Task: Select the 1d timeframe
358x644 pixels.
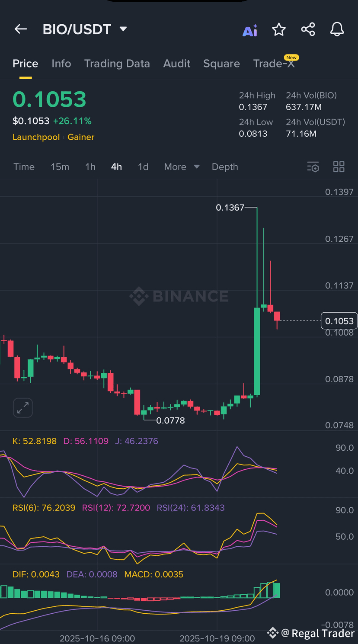Action: [143, 167]
